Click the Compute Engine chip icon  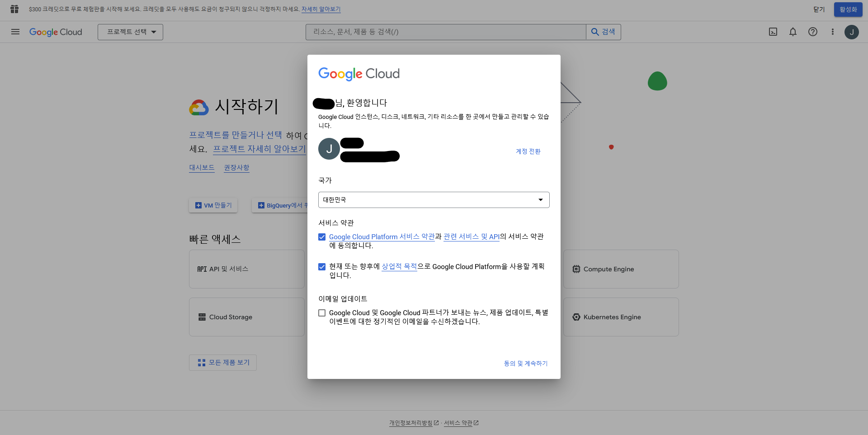click(576, 269)
